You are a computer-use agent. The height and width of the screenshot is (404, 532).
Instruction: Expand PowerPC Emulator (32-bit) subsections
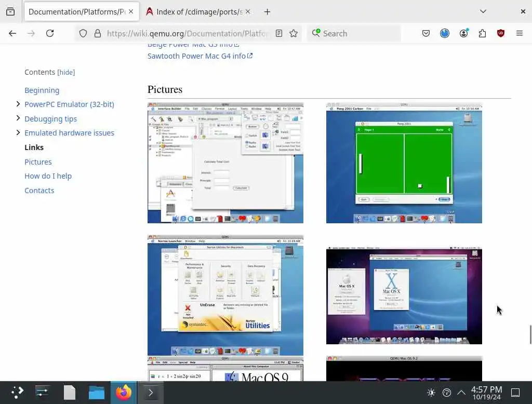point(18,104)
